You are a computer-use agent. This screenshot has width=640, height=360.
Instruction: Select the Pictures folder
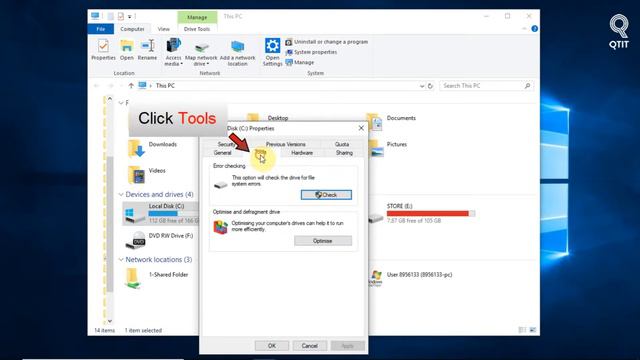[x=396, y=144]
